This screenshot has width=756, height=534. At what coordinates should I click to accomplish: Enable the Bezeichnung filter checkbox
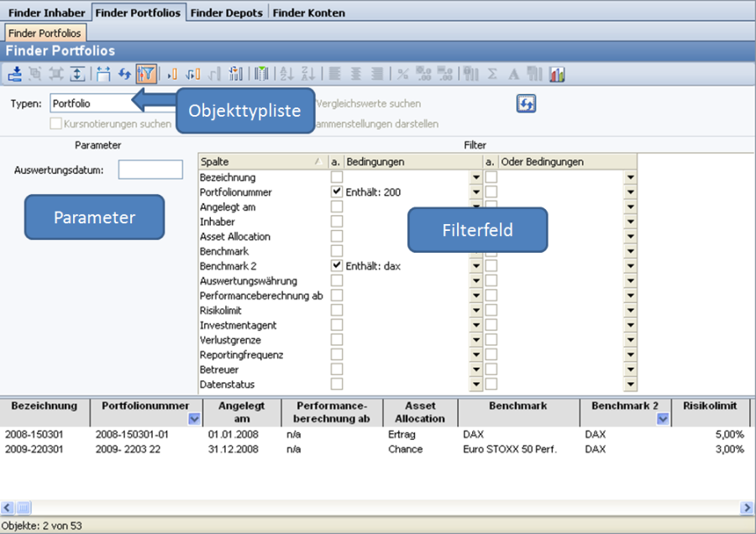337,177
